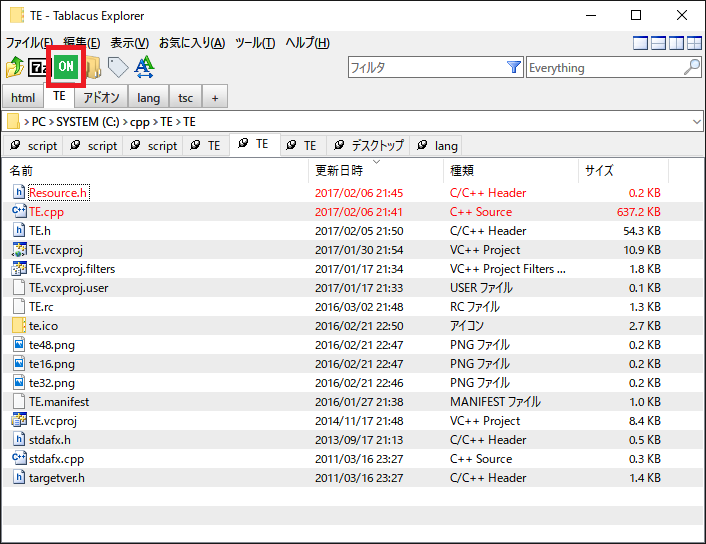Go to cpp in the breadcrumb

(140, 122)
